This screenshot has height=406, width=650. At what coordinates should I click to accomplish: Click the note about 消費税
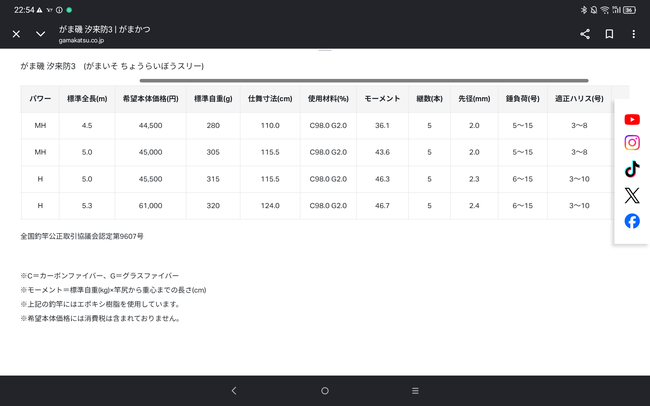[x=102, y=318]
